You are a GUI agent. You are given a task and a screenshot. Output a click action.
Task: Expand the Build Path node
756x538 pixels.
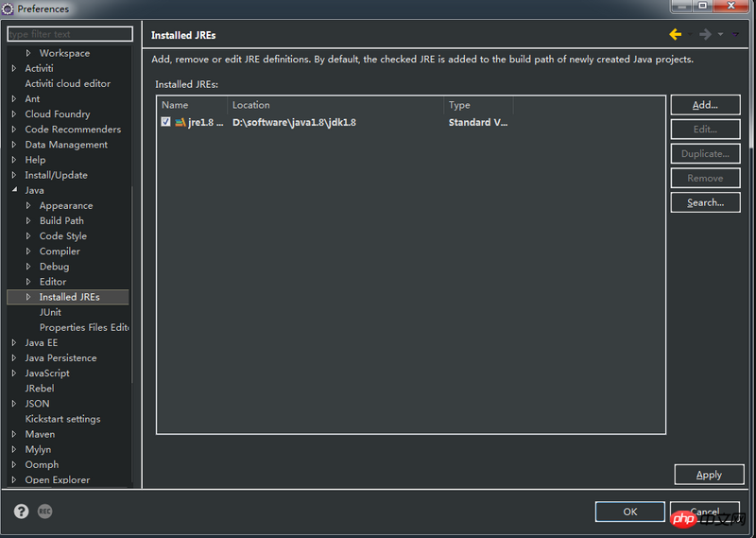pyautogui.click(x=28, y=220)
